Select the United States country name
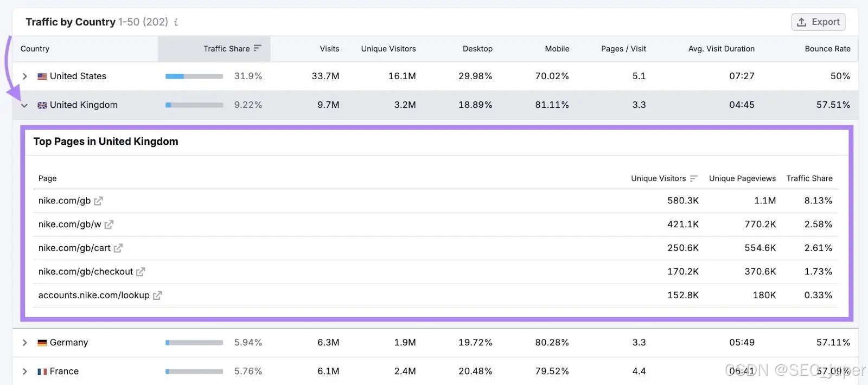The image size is (868, 385). pyautogui.click(x=78, y=76)
